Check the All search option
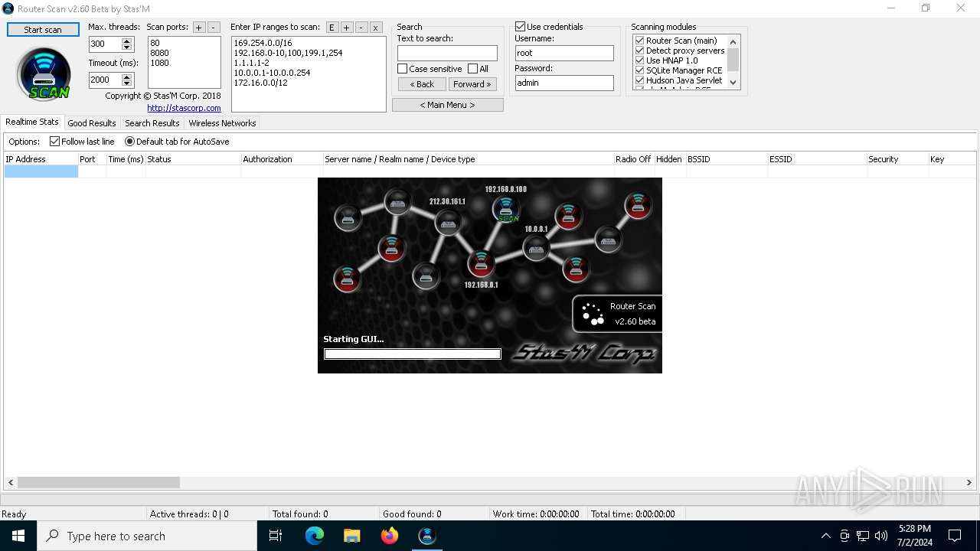Viewport: 980px width, 551px height. pyautogui.click(x=472, y=69)
